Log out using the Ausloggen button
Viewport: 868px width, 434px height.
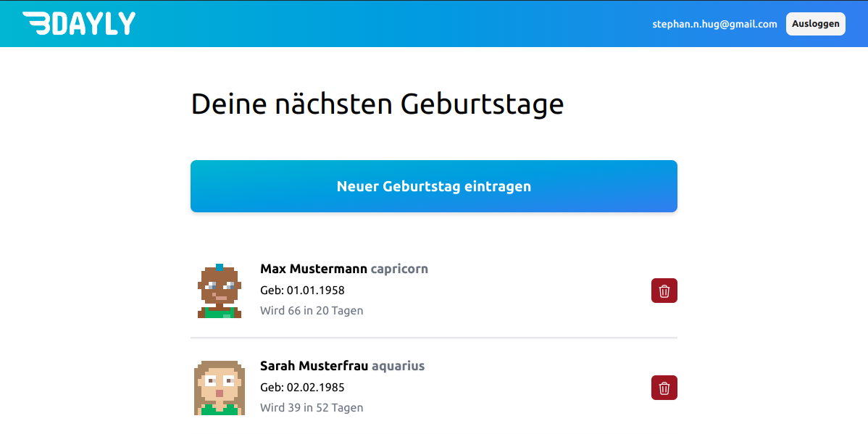coord(815,24)
